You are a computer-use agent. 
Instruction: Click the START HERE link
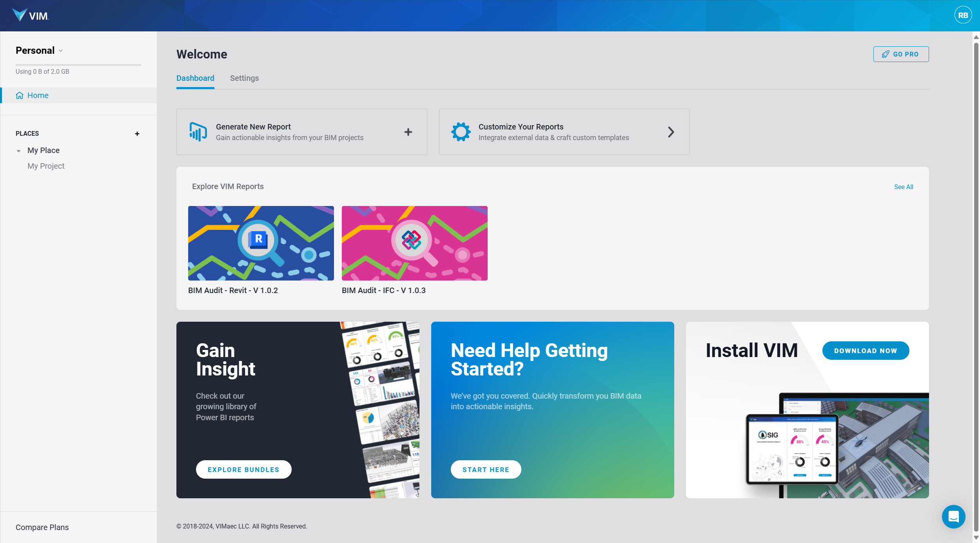[486, 470]
